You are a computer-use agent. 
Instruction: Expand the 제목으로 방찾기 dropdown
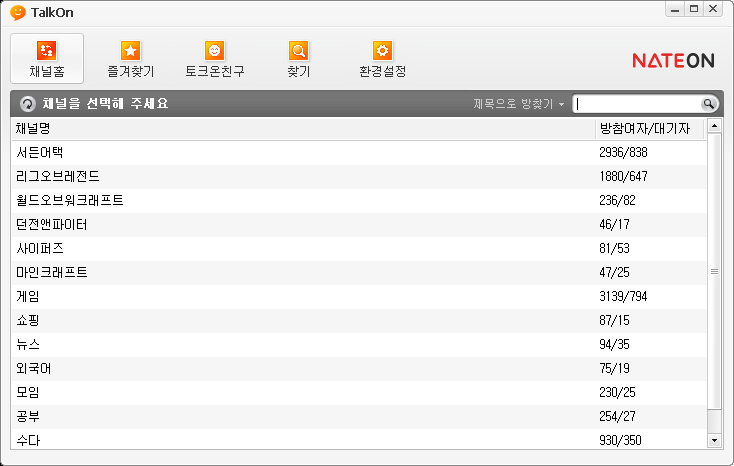pos(518,104)
